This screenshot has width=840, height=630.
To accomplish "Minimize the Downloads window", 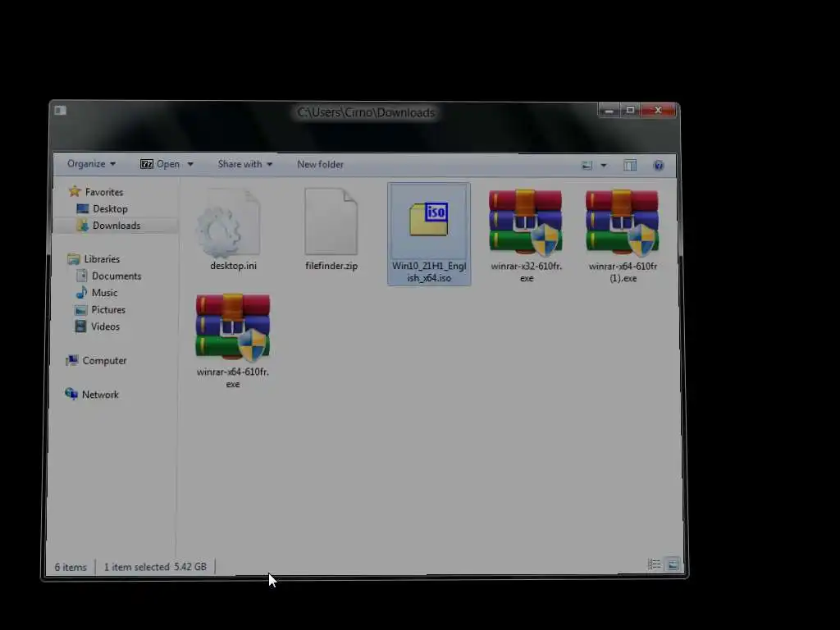I will pyautogui.click(x=609, y=111).
